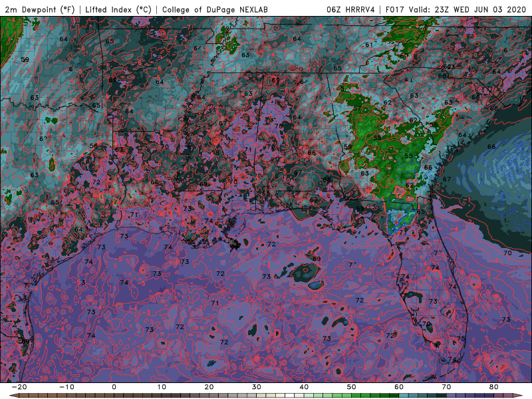
Task: Click the "F017 Valid: 23Z WED JUN 03 2020" text
Action: click(456, 9)
